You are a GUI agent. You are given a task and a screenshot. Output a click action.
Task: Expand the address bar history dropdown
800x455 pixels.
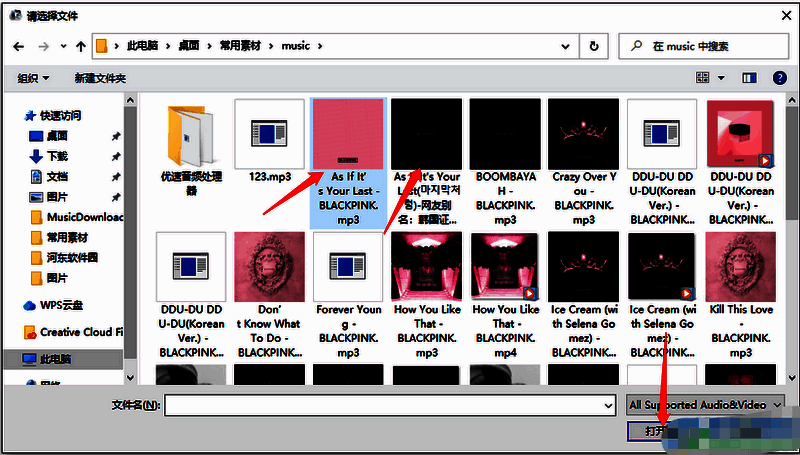pos(565,46)
